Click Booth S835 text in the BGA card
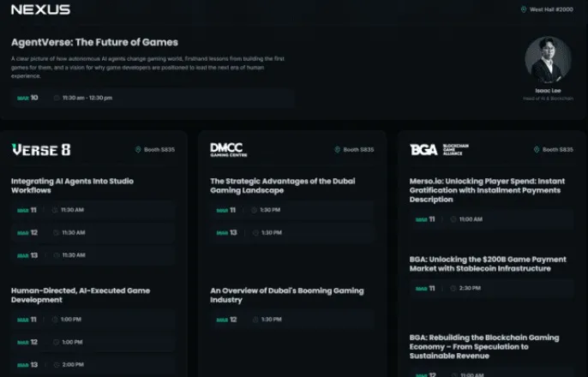Viewport: 588px width, 377px height. (558, 150)
